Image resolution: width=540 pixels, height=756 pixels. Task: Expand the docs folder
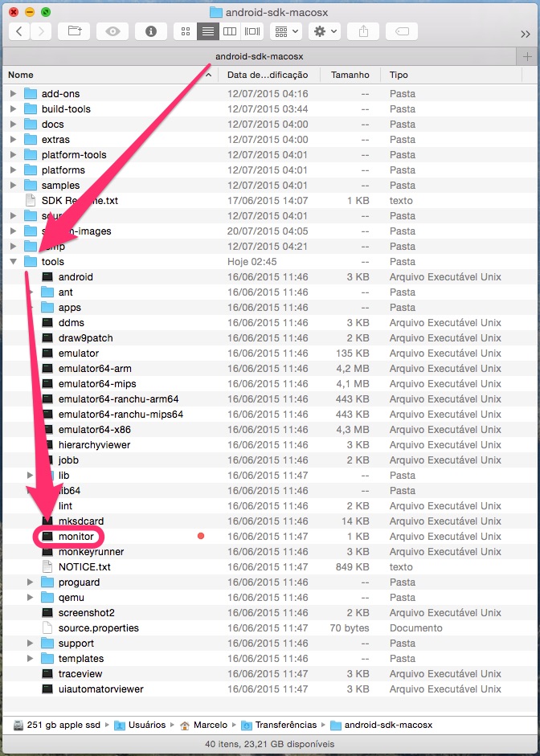click(14, 124)
